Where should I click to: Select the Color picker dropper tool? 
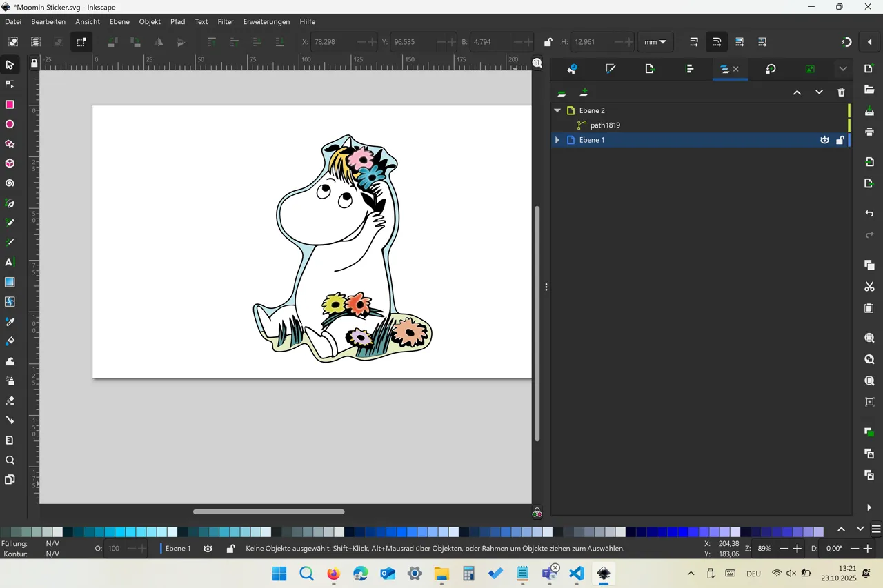pos(10,322)
